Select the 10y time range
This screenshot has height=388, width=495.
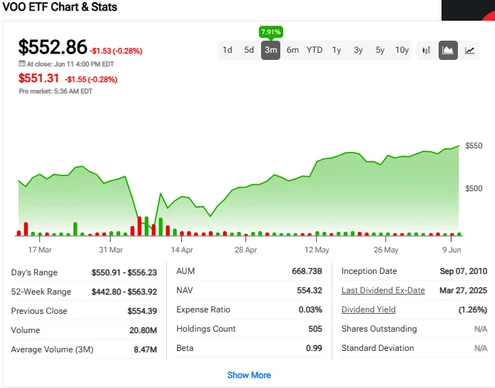coord(402,50)
